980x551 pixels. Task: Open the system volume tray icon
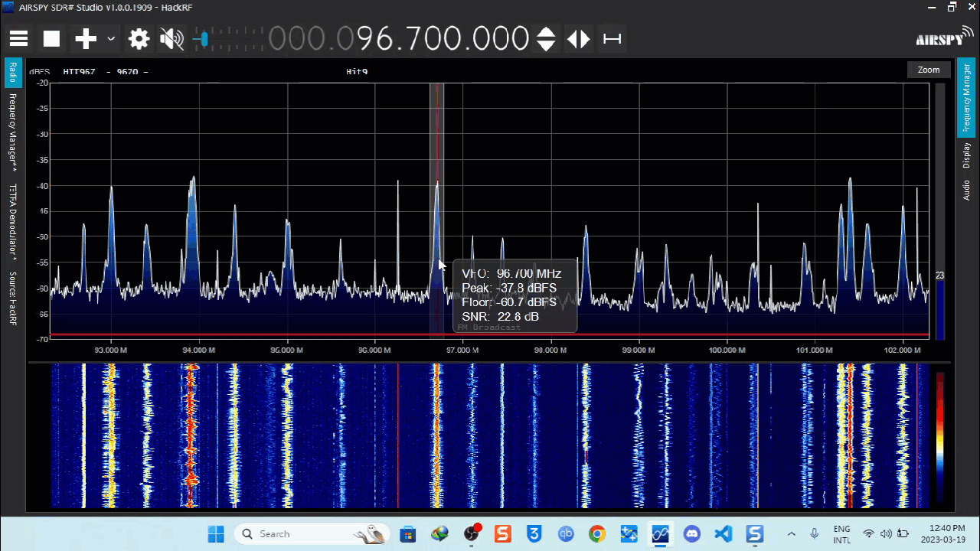coord(886,533)
